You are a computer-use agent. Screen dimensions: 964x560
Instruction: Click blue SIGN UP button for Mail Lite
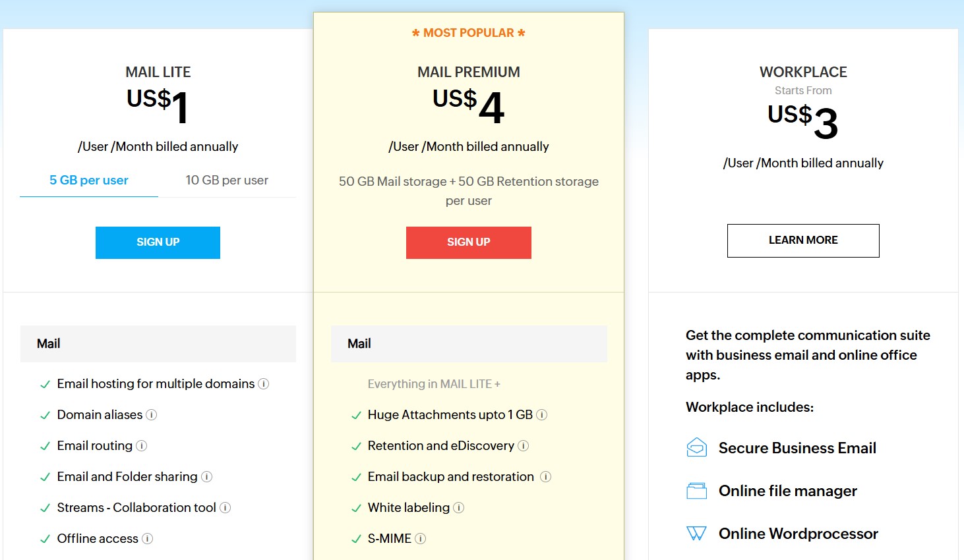[158, 242]
